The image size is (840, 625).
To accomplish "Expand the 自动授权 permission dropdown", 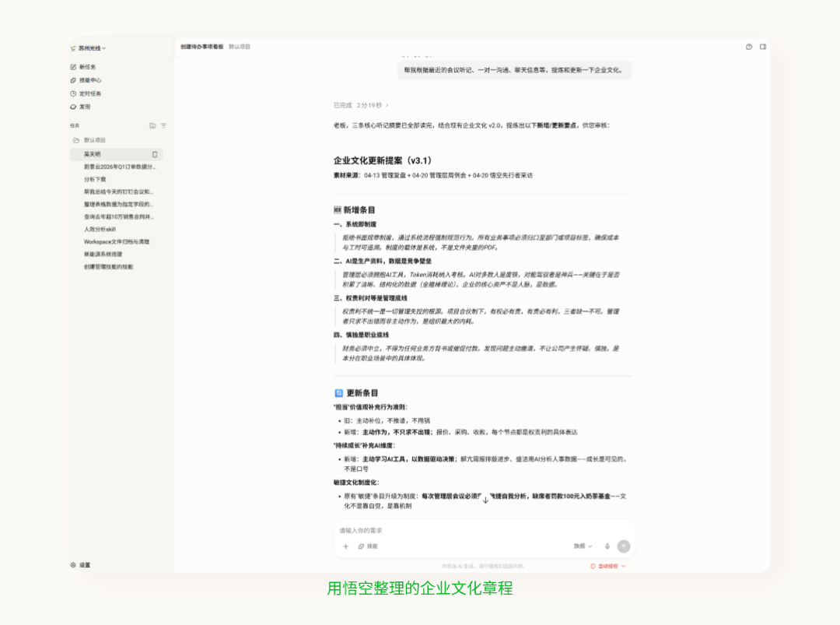I will 607,566.
